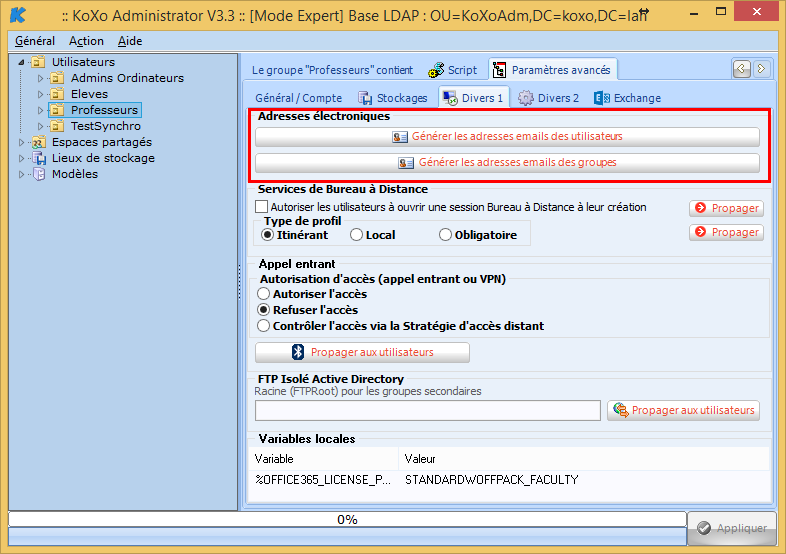This screenshot has height=554, width=786.
Task: Select the %OFFICE365_LICENSE_P... variable cell
Action: 323,480
